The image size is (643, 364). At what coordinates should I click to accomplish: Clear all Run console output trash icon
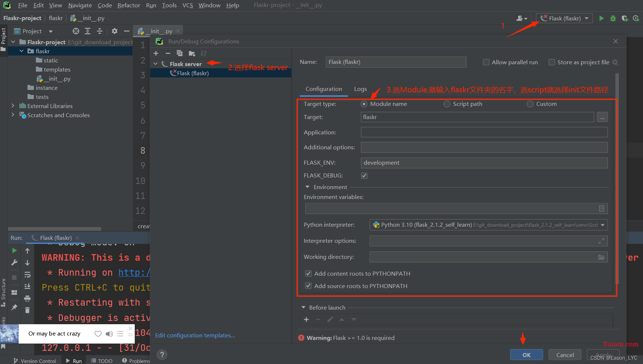pos(27,310)
